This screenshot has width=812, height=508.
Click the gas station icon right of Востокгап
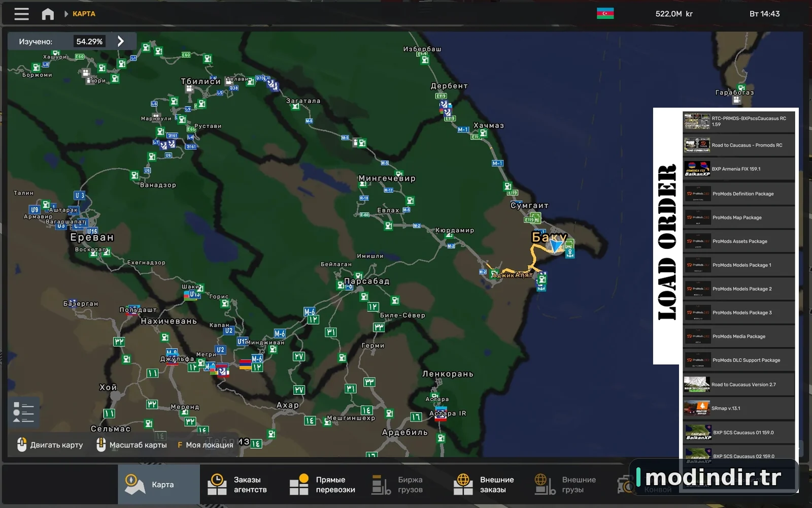(107, 252)
